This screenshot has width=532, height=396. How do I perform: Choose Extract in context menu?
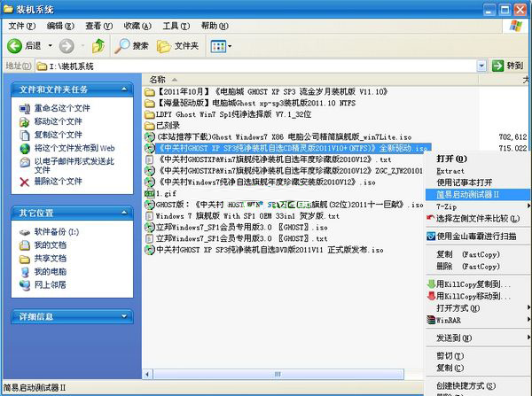click(x=477, y=171)
